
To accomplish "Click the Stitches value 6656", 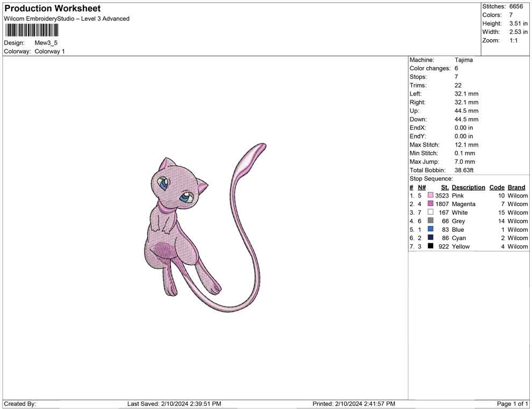I will (x=516, y=6).
